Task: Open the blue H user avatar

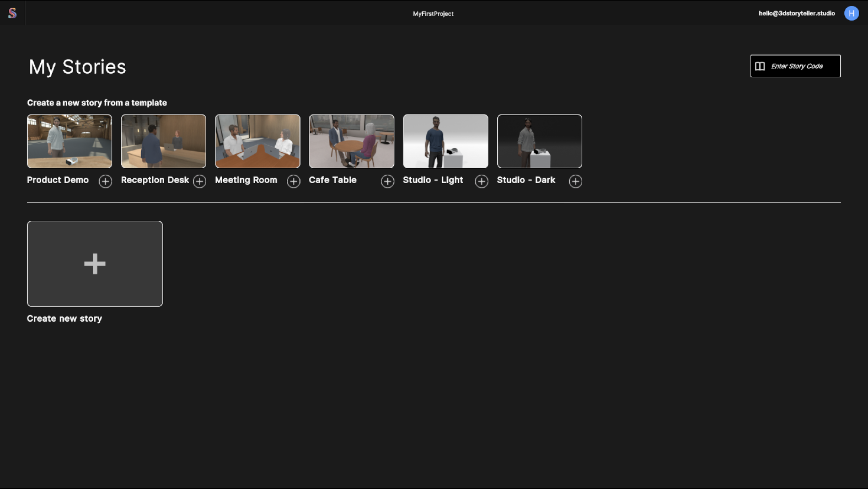Action: coord(851,13)
